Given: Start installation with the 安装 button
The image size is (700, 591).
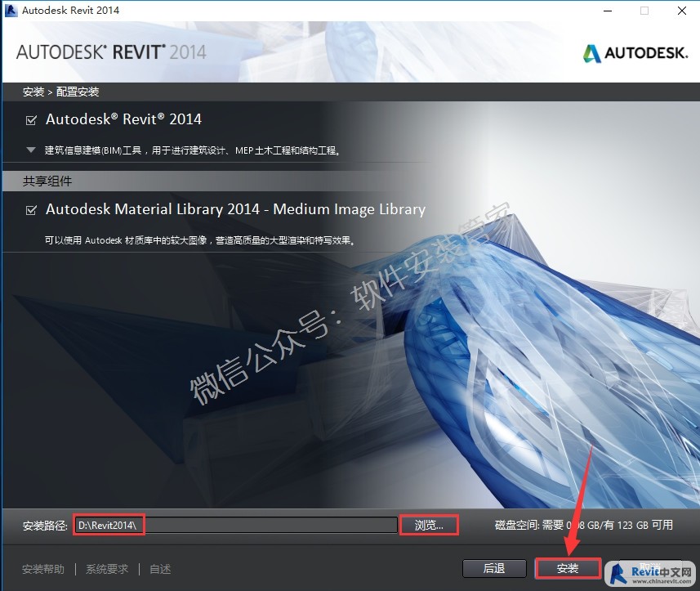Looking at the screenshot, I should click(x=568, y=568).
